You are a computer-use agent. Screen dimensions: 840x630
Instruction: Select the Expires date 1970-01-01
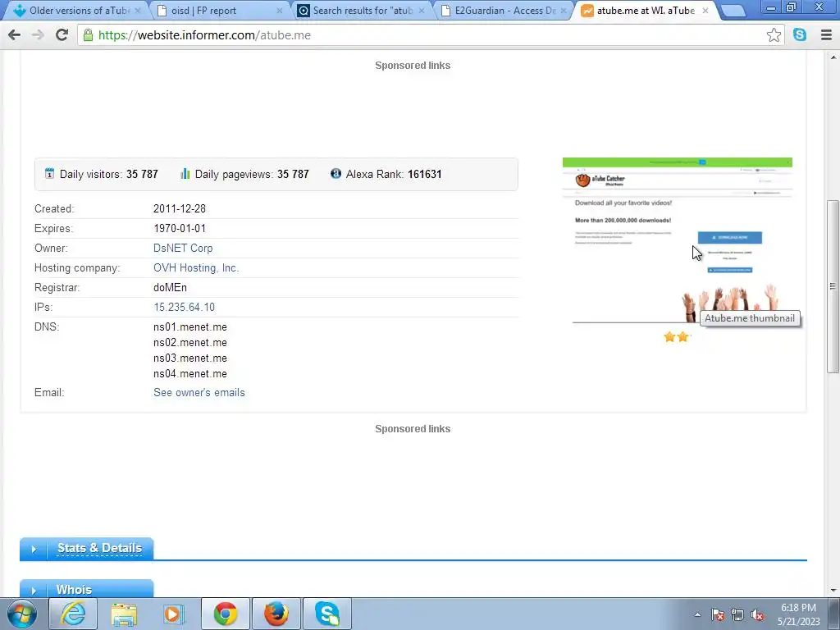pos(180,228)
